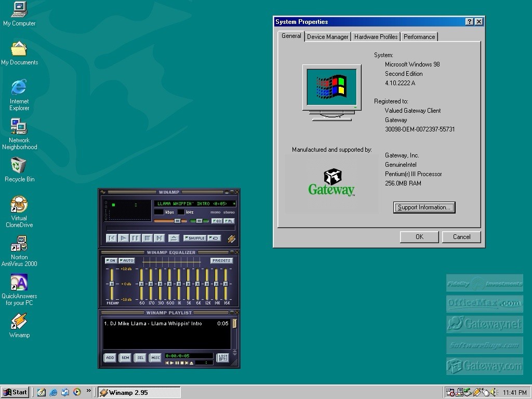Click Winamp's play button
The image size is (532, 399).
124,238
